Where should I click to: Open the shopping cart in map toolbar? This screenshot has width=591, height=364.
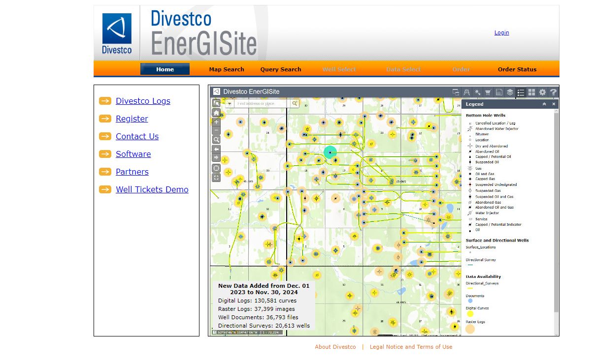tap(489, 92)
